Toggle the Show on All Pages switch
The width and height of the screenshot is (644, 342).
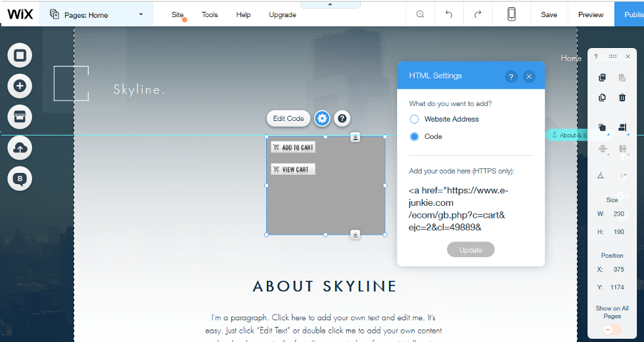click(612, 330)
